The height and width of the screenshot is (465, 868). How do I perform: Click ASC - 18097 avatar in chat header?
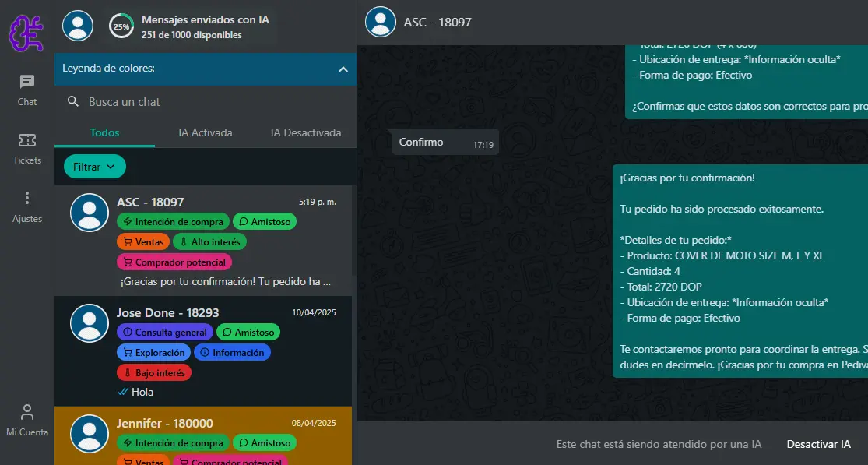click(x=381, y=22)
